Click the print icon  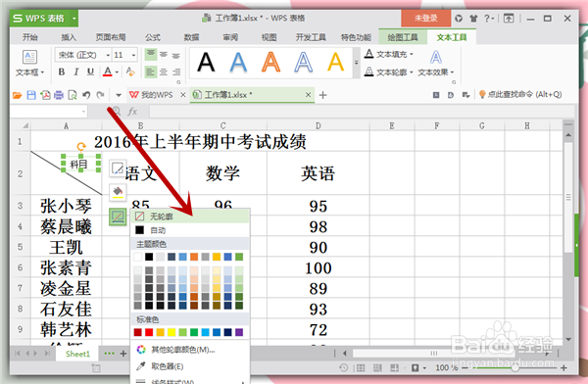pyautogui.click(x=59, y=95)
